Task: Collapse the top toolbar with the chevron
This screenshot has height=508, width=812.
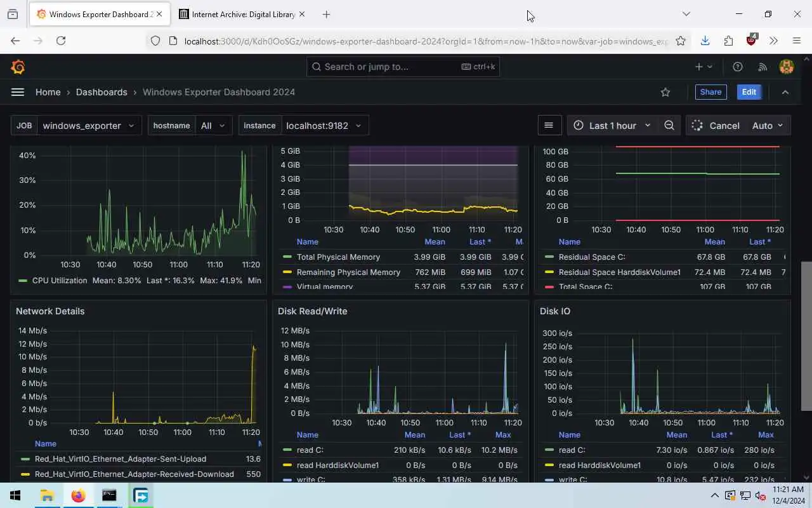Action: 785,92
